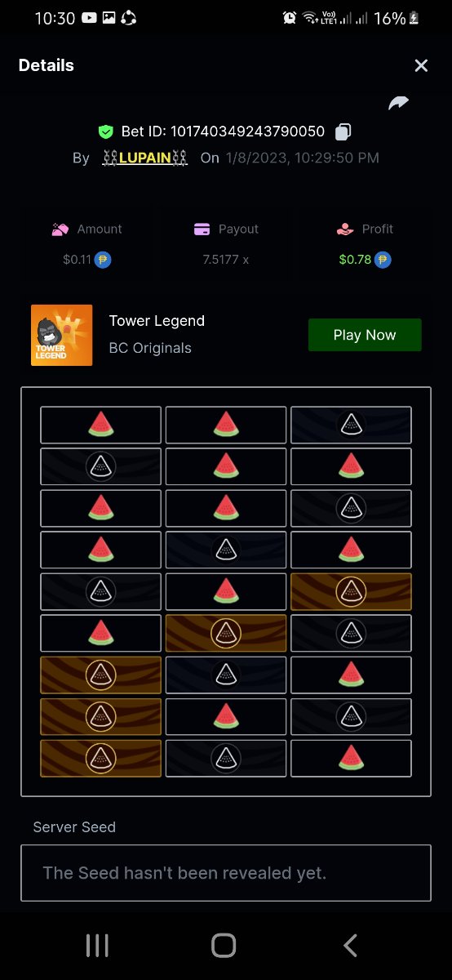Click the Server Seed field
The height and width of the screenshot is (980, 452).
click(x=226, y=873)
